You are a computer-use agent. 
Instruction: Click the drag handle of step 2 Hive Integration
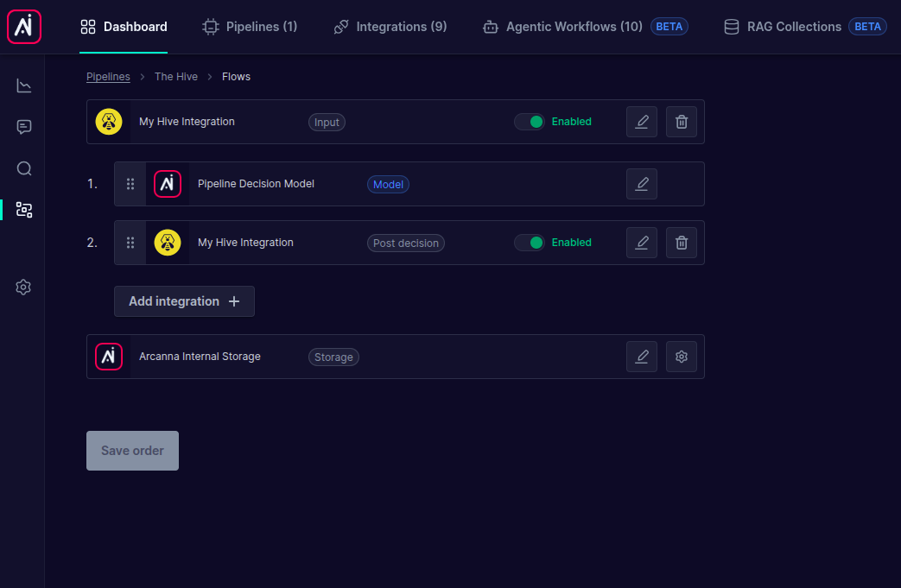pos(130,243)
